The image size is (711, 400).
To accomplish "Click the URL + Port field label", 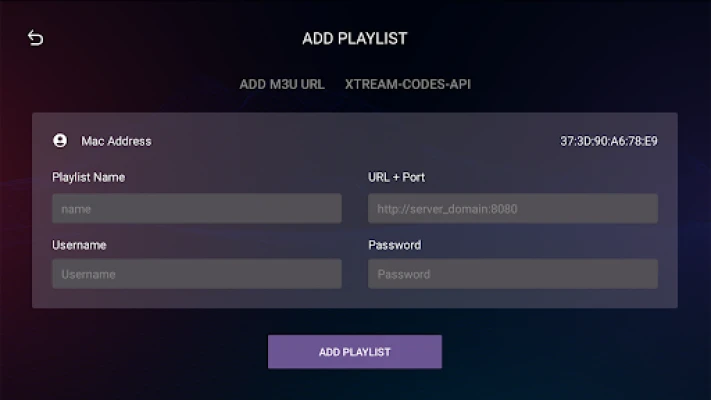I will (x=396, y=177).
